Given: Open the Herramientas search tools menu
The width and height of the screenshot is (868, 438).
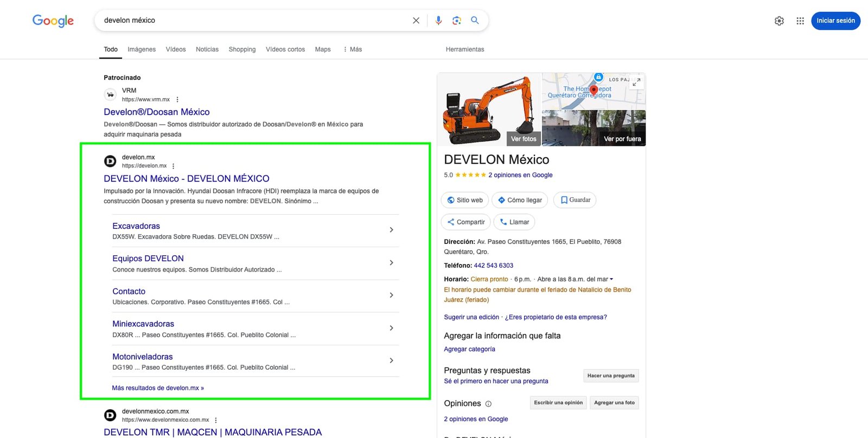Looking at the screenshot, I should tap(465, 49).
